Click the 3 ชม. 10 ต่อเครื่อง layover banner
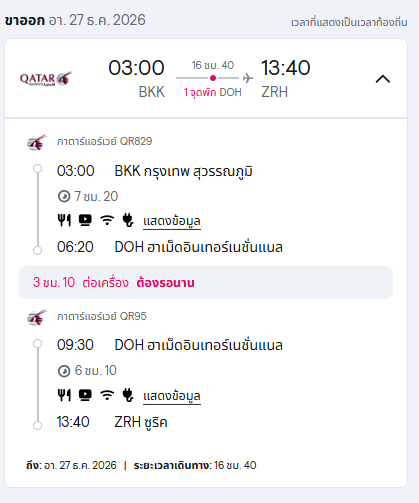The width and height of the screenshot is (419, 503). [x=206, y=282]
